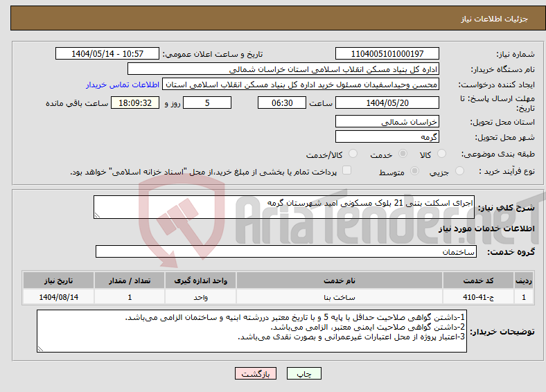Click the تاریخ نیاز column header
This screenshot has width=546, height=392.
58,280
